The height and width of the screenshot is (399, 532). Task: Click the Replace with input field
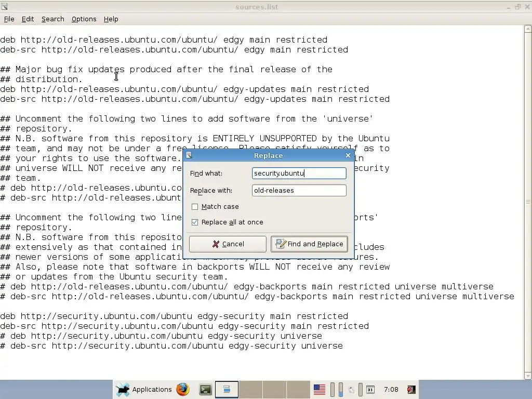pyautogui.click(x=299, y=190)
